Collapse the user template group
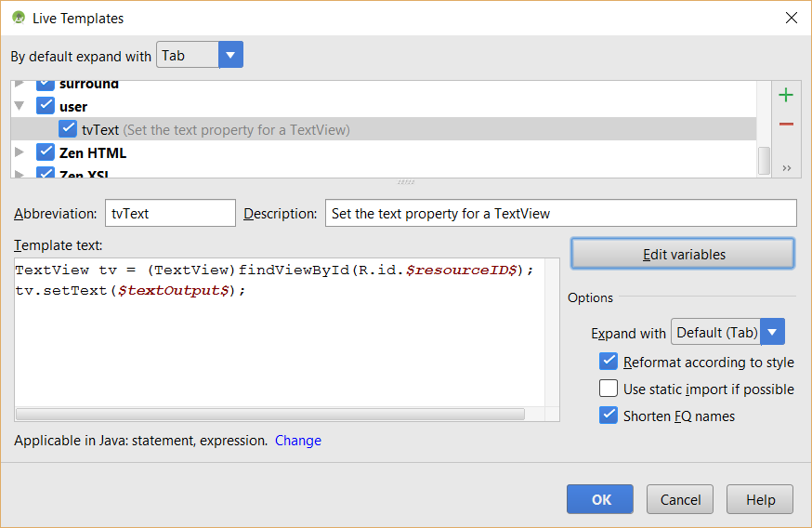 point(20,106)
